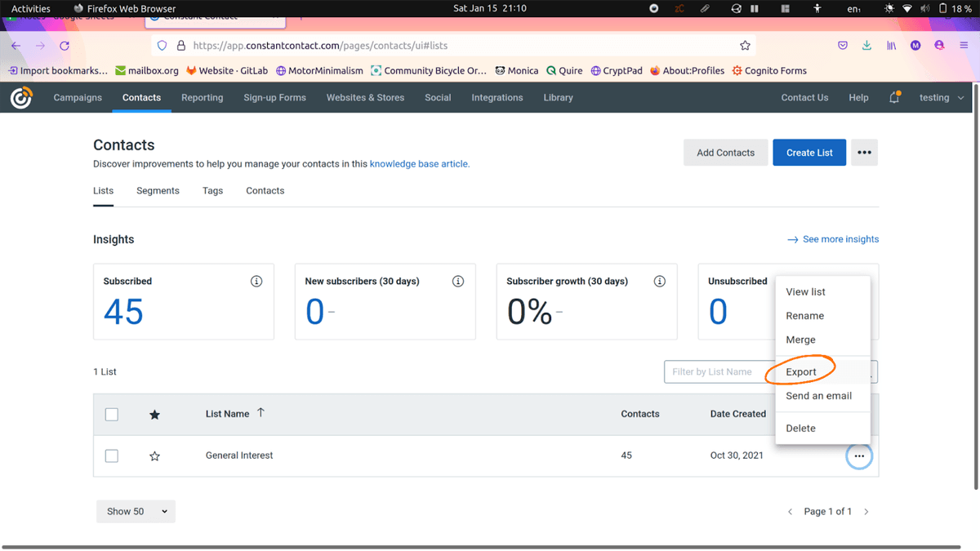
Task: Click the browser forward arrow
Action: coord(40,46)
